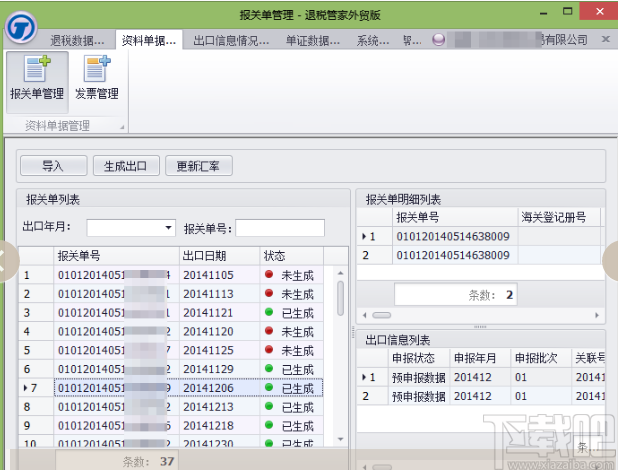Click the purple orb icon beside company name
This screenshot has width=618, height=470.
438,39
